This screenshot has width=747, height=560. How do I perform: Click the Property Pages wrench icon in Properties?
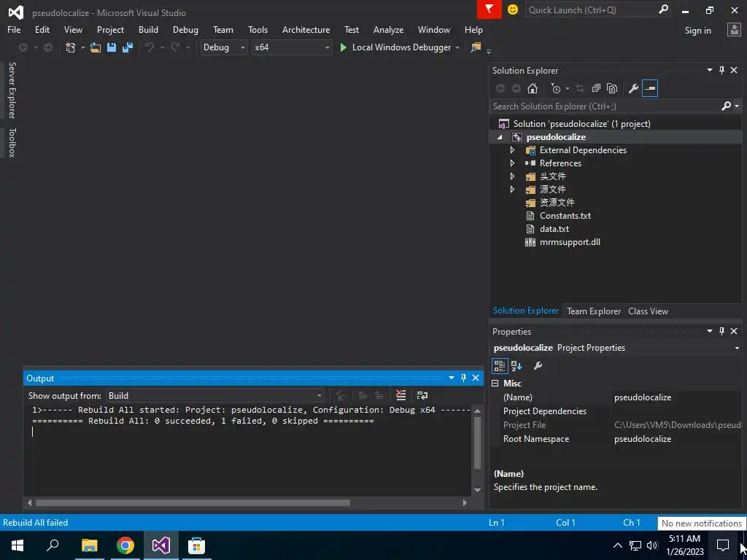click(538, 366)
